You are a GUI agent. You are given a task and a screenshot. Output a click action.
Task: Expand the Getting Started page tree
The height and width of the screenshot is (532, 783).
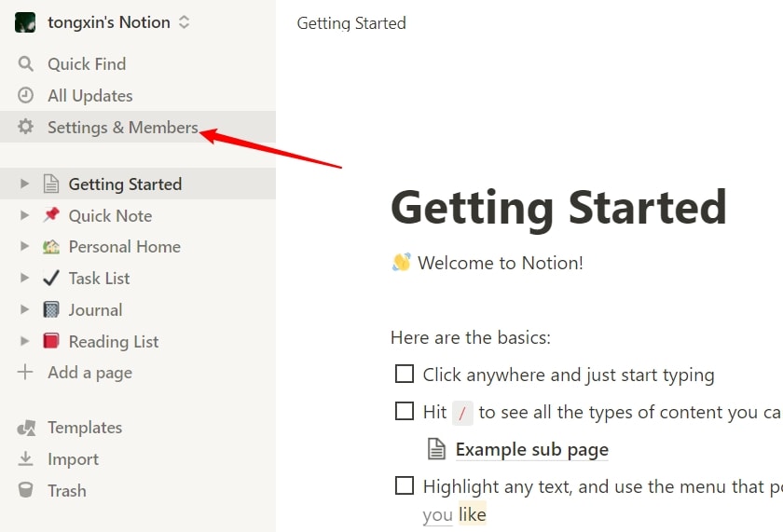(24, 184)
